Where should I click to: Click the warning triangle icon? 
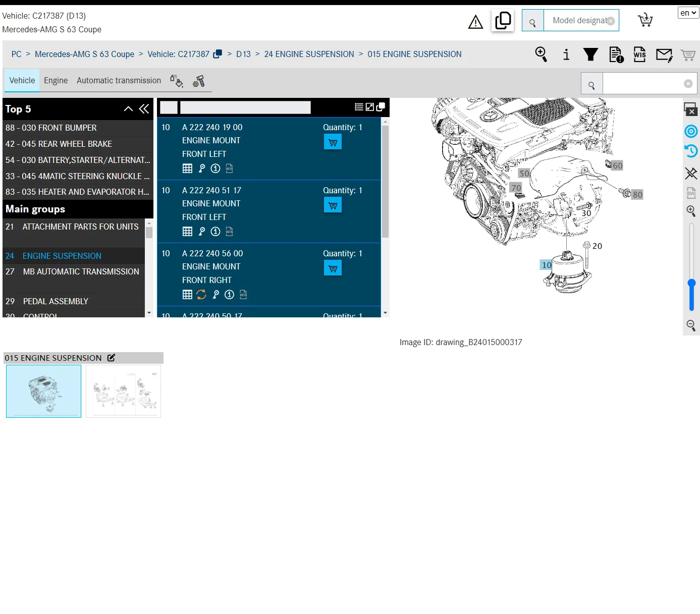coord(475,22)
